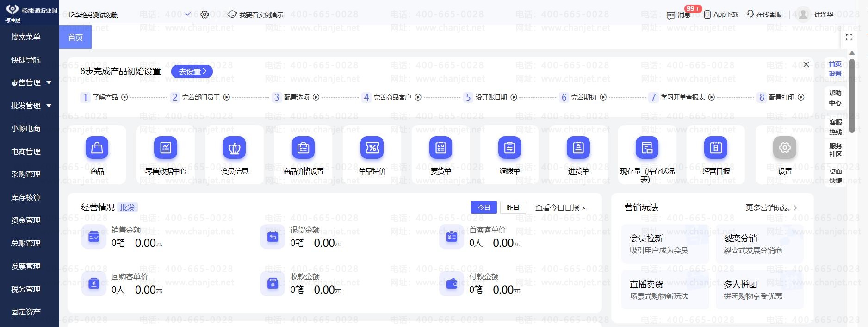Play video for step 了解产品
This screenshot has height=327, width=868.
[x=124, y=97]
